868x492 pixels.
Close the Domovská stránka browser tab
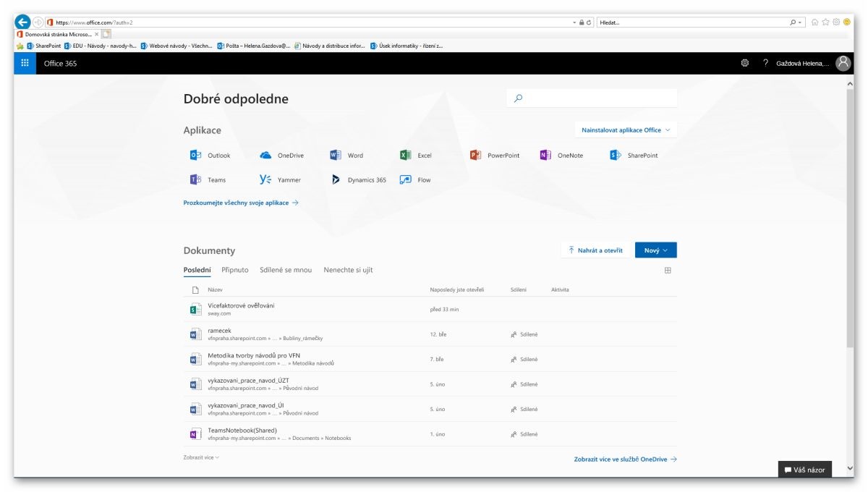(x=97, y=34)
